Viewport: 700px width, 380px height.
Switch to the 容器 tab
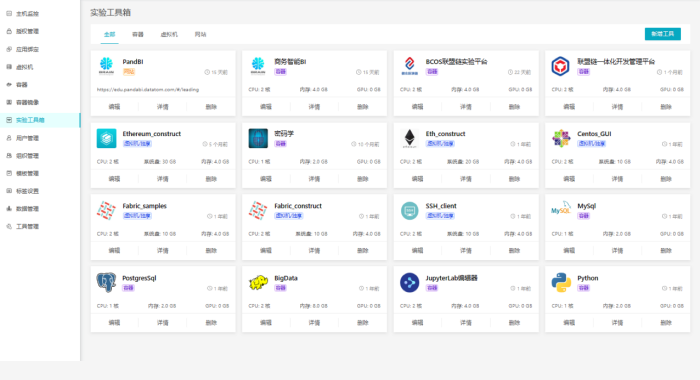coord(138,34)
